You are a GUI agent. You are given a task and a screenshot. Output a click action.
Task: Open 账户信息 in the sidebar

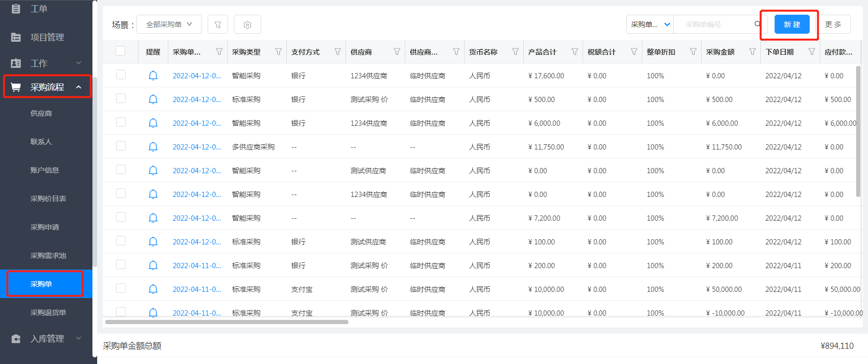click(x=45, y=170)
